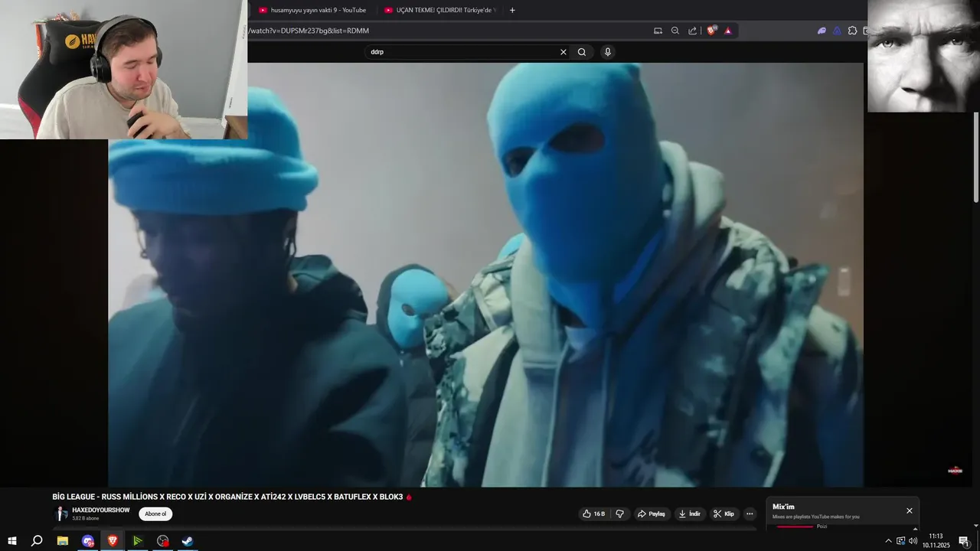The image size is (980, 551).
Task: Click the video player area
Action: point(485,275)
